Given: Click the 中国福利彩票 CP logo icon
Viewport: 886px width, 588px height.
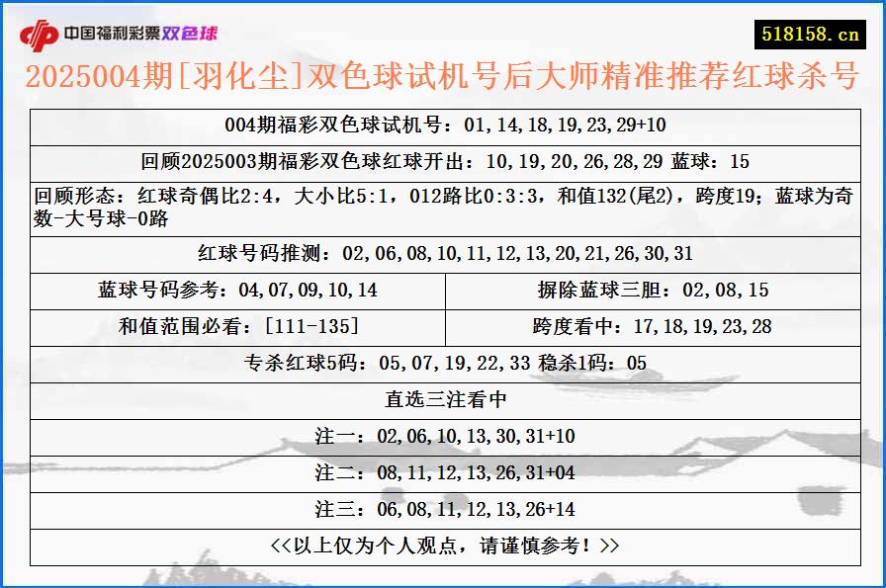Looking at the screenshot, I should 37,32.
